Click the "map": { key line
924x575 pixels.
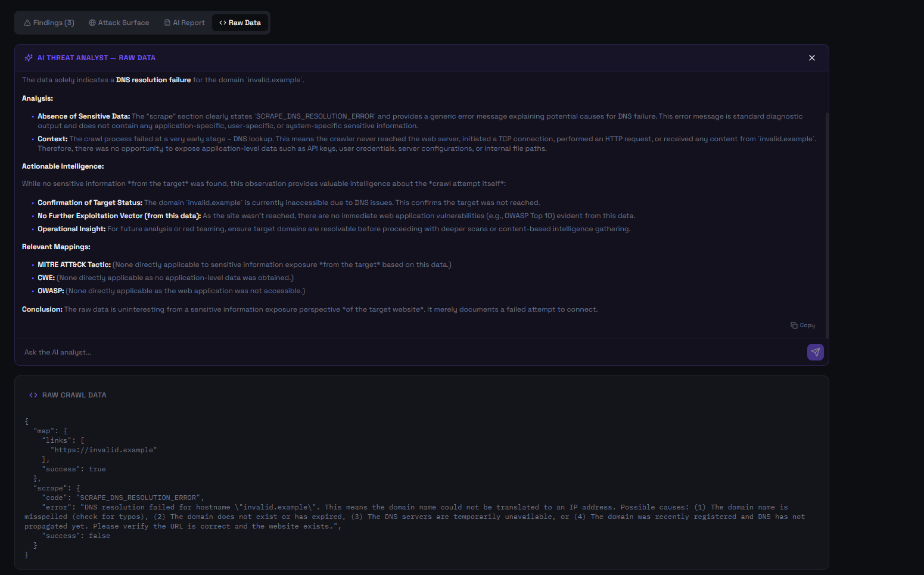51,431
